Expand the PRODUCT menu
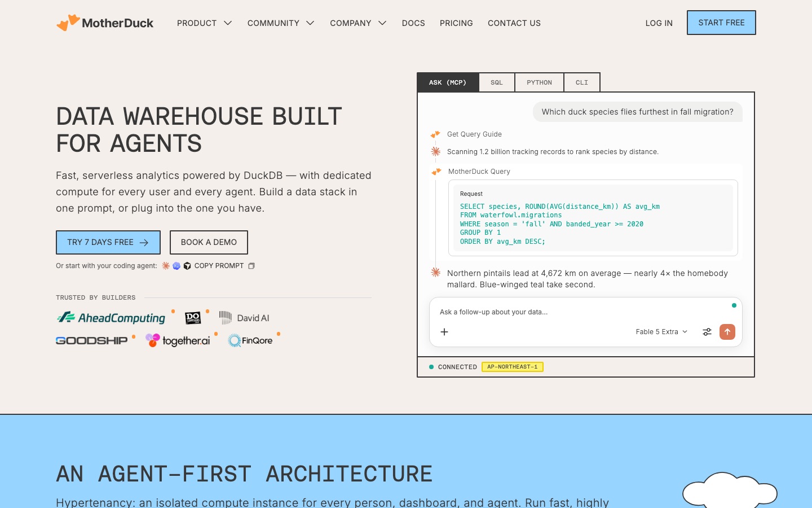 (x=204, y=23)
